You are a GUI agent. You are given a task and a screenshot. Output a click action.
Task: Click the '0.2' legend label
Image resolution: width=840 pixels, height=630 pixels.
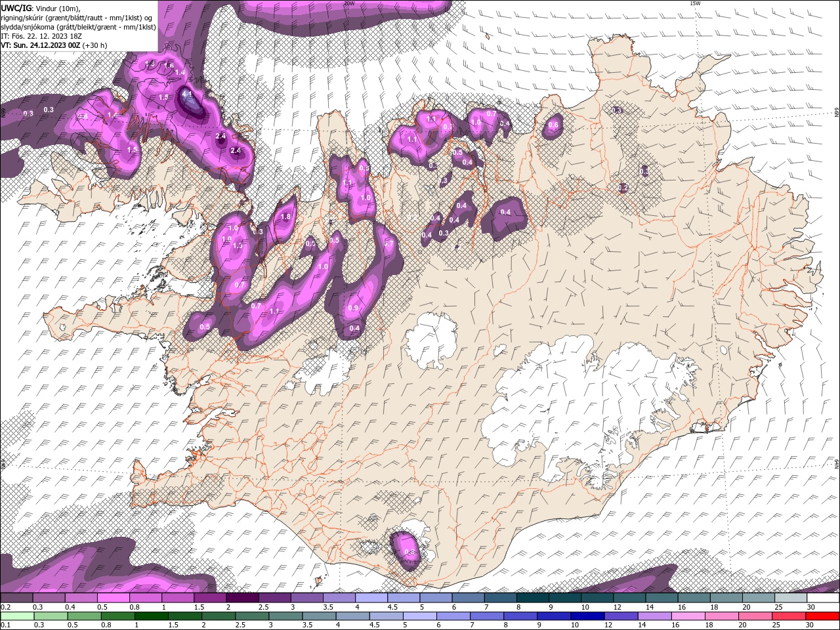pos(5,607)
